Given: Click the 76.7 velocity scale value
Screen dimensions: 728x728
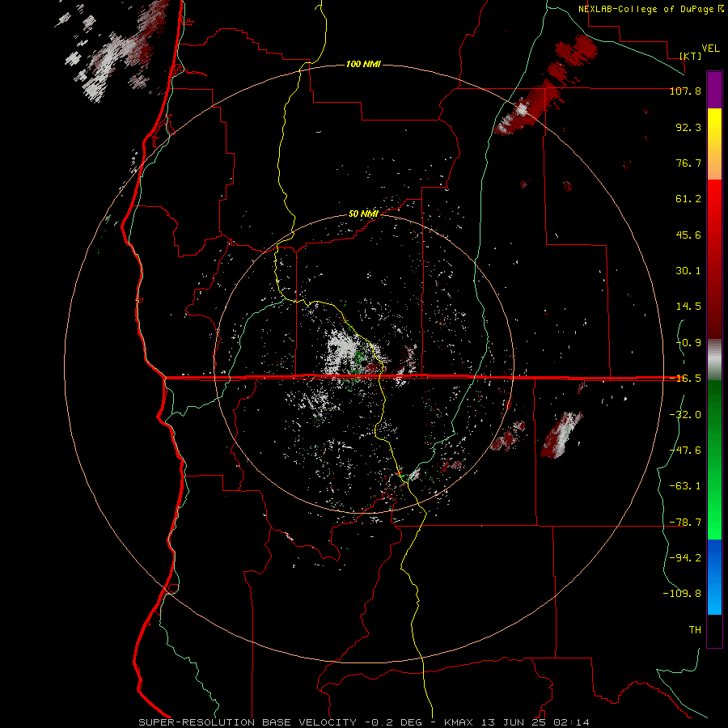Looking at the screenshot, I should [688, 163].
